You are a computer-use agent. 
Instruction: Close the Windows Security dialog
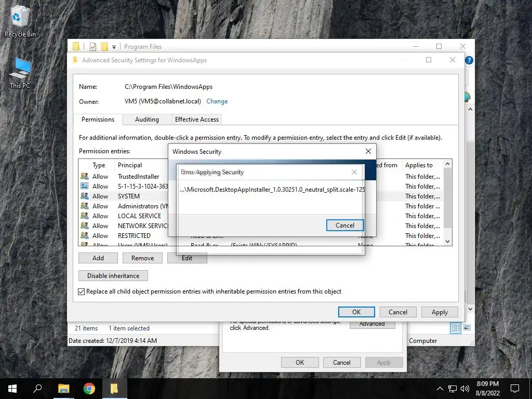(x=368, y=151)
